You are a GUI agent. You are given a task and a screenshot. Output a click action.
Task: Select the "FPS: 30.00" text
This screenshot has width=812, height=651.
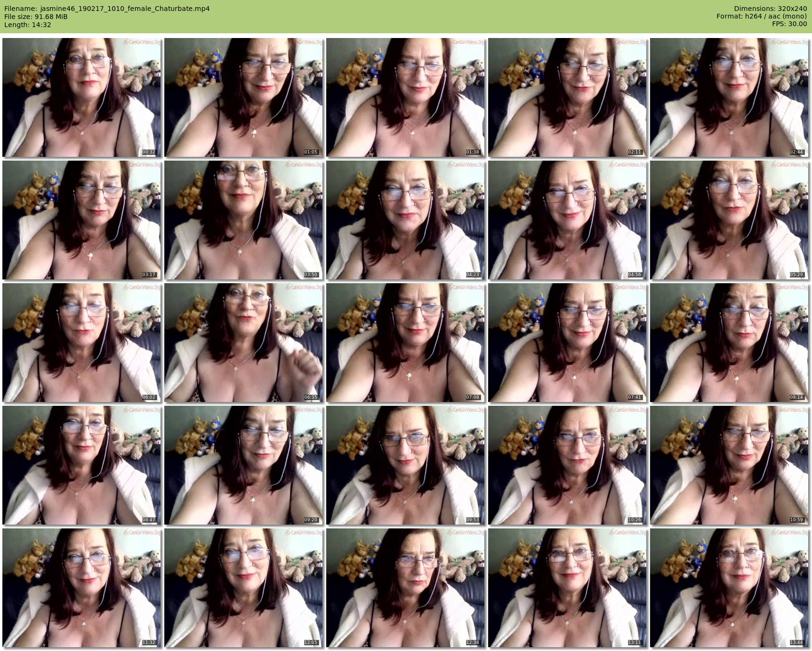pos(789,25)
